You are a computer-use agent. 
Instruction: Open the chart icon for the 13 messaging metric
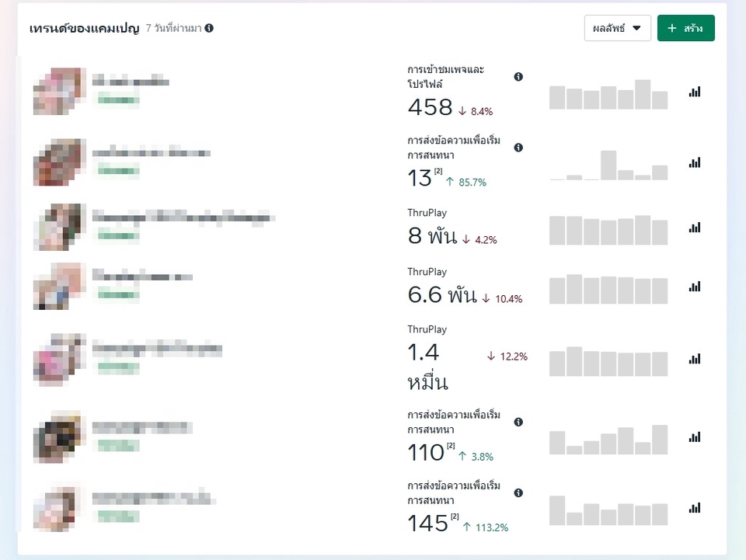pyautogui.click(x=694, y=163)
